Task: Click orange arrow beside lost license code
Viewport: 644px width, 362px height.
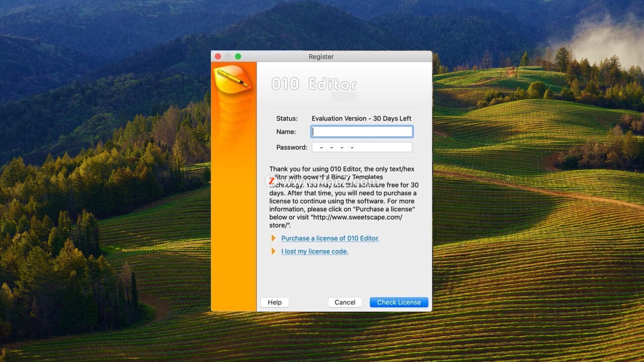Action: coord(273,251)
